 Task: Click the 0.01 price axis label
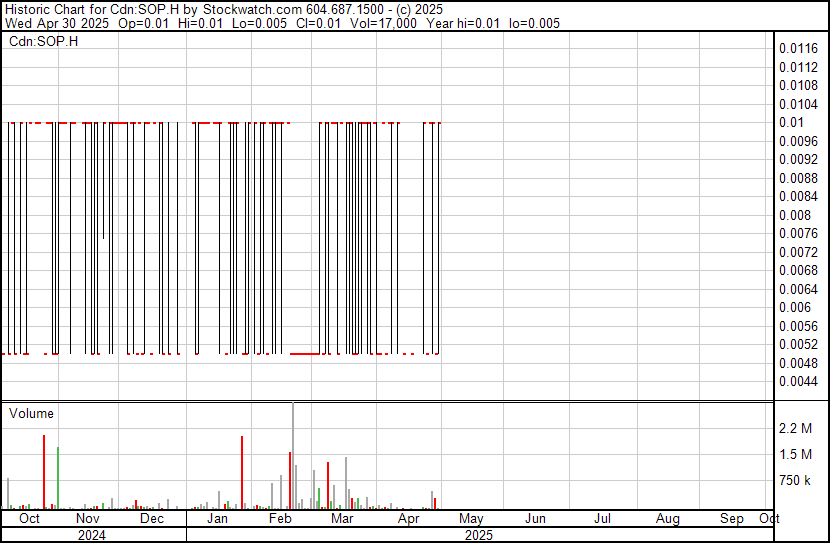(791, 123)
